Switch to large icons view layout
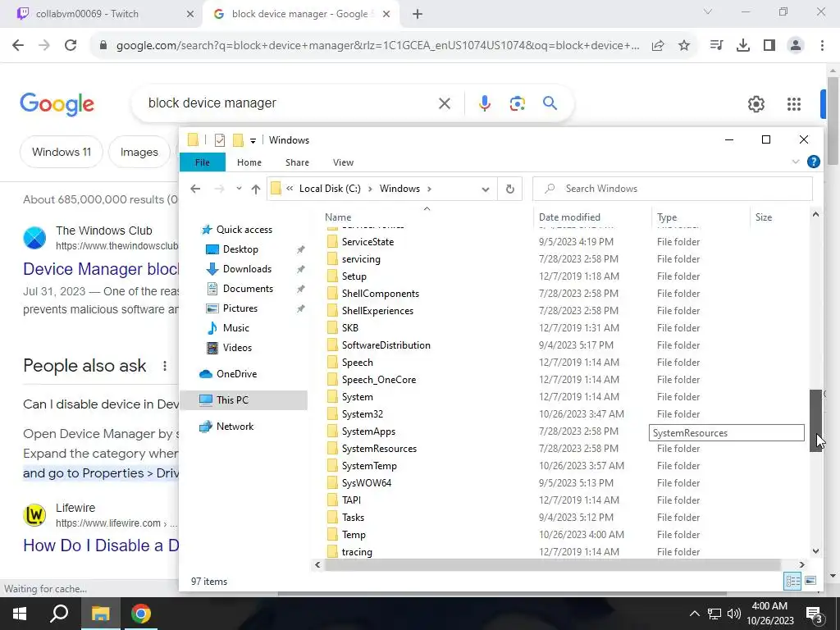840x630 pixels. (x=810, y=581)
